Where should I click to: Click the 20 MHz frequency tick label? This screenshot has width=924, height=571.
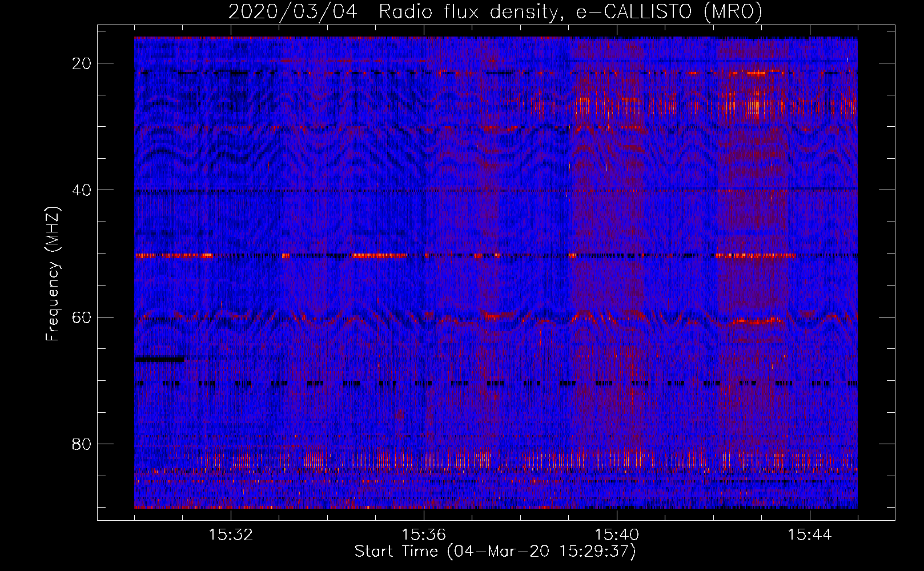pos(82,63)
